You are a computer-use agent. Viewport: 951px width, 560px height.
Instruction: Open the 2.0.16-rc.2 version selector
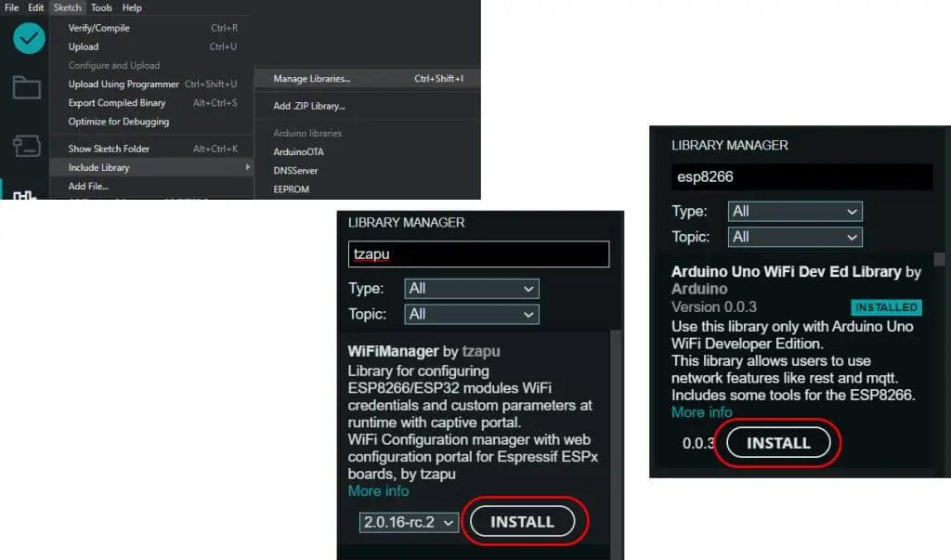[410, 523]
